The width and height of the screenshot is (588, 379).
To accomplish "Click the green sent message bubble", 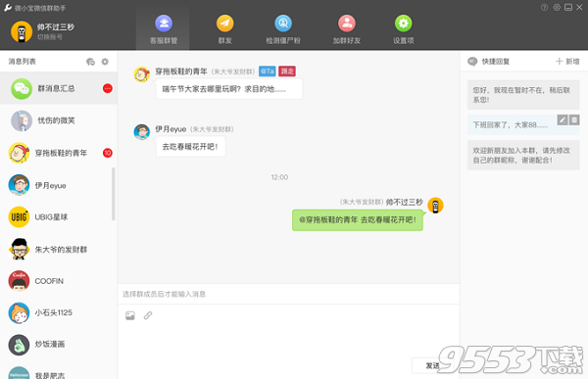I will click(358, 219).
